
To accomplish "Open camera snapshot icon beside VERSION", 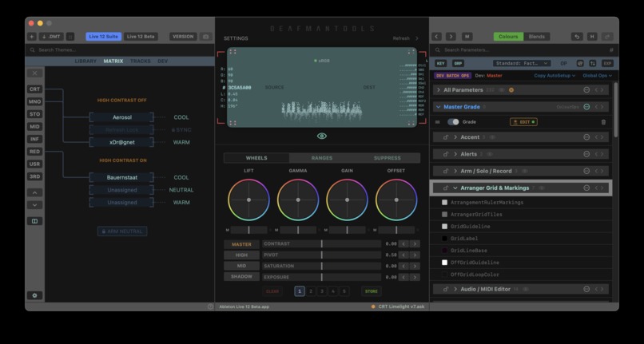I will tap(206, 37).
